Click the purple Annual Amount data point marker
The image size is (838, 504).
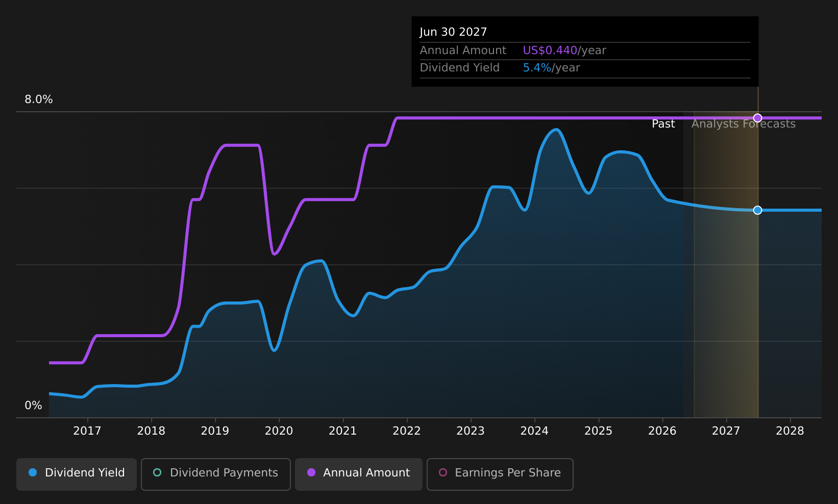pos(757,118)
